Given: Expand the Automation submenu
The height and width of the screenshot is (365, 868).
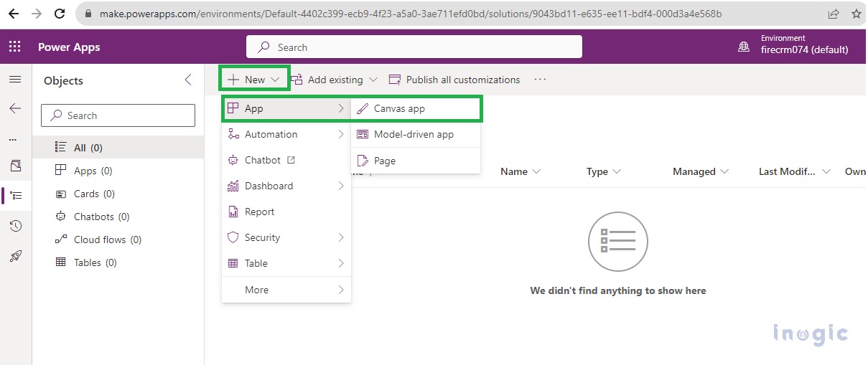Looking at the screenshot, I should pyautogui.click(x=286, y=134).
